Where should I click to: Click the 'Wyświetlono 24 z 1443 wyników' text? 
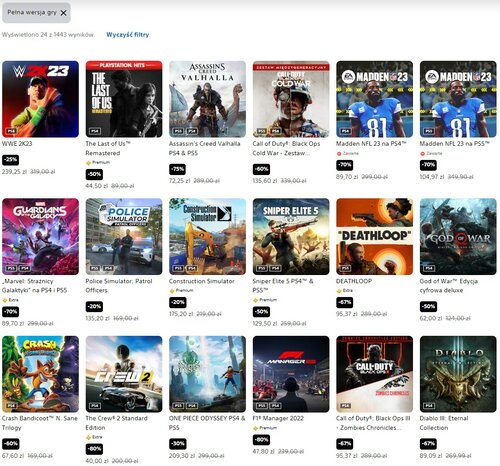point(48,35)
